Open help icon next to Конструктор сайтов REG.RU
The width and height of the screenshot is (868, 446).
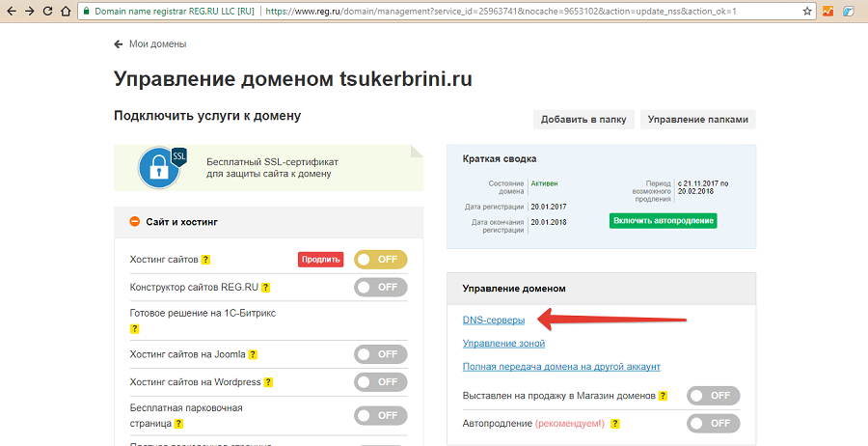pos(266,288)
